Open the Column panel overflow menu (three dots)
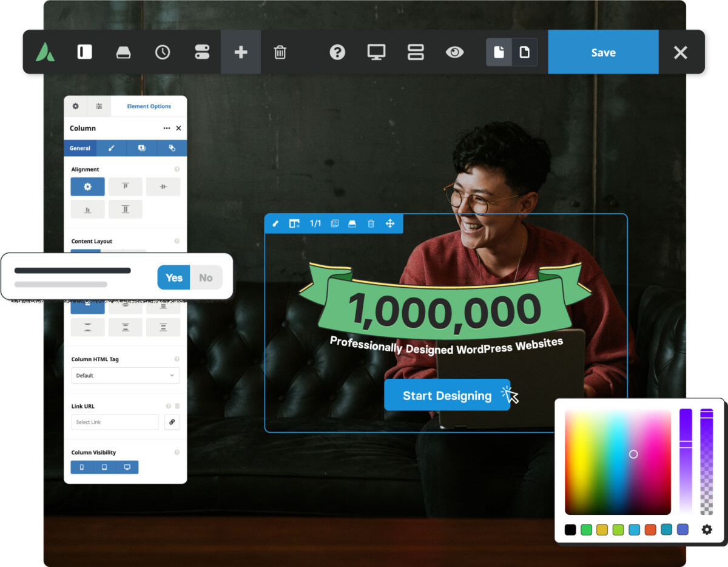This screenshot has height=567, width=728. pyautogui.click(x=166, y=128)
